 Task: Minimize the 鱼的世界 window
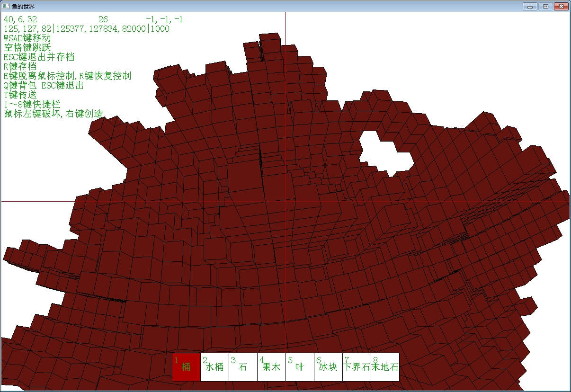pyautogui.click(x=529, y=6)
